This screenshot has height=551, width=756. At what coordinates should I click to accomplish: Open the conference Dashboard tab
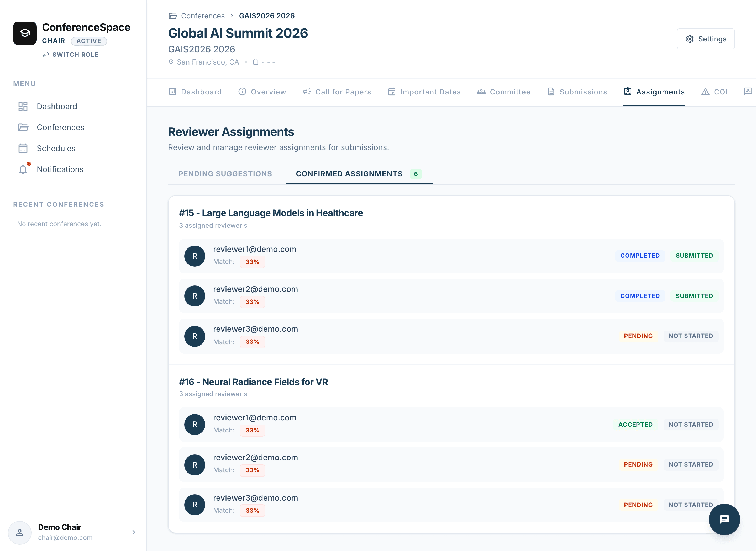click(195, 92)
